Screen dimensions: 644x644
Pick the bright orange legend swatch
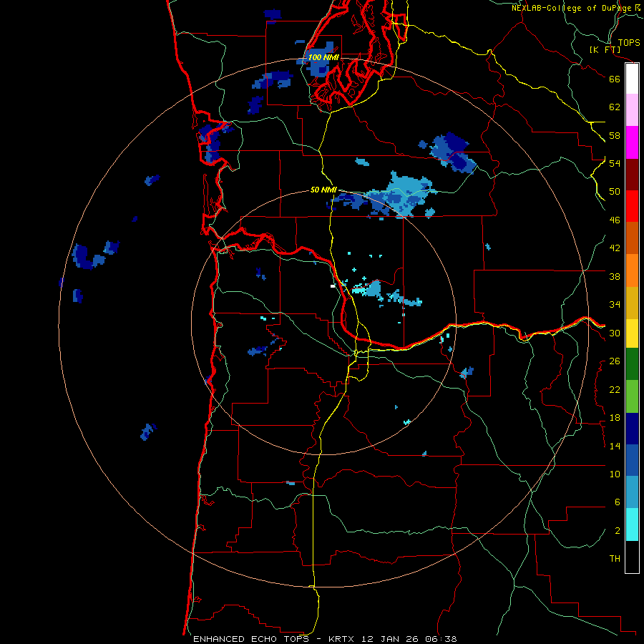(x=632, y=270)
